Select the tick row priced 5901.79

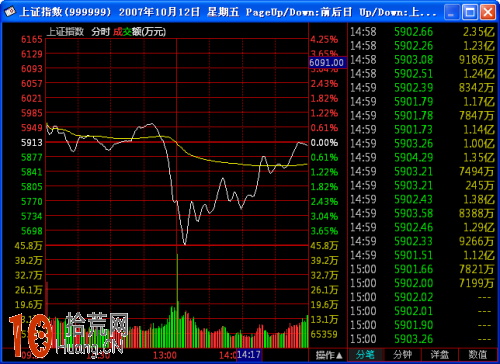click(422, 102)
